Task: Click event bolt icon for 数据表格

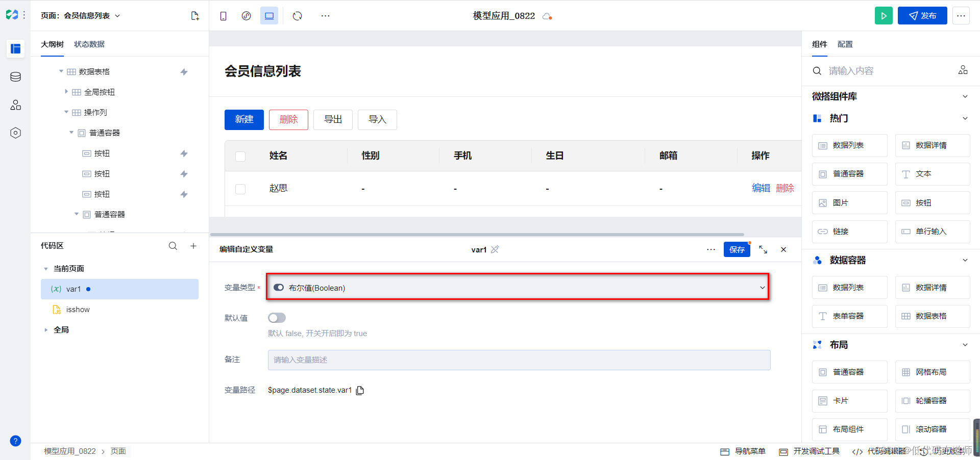Action: click(x=184, y=72)
